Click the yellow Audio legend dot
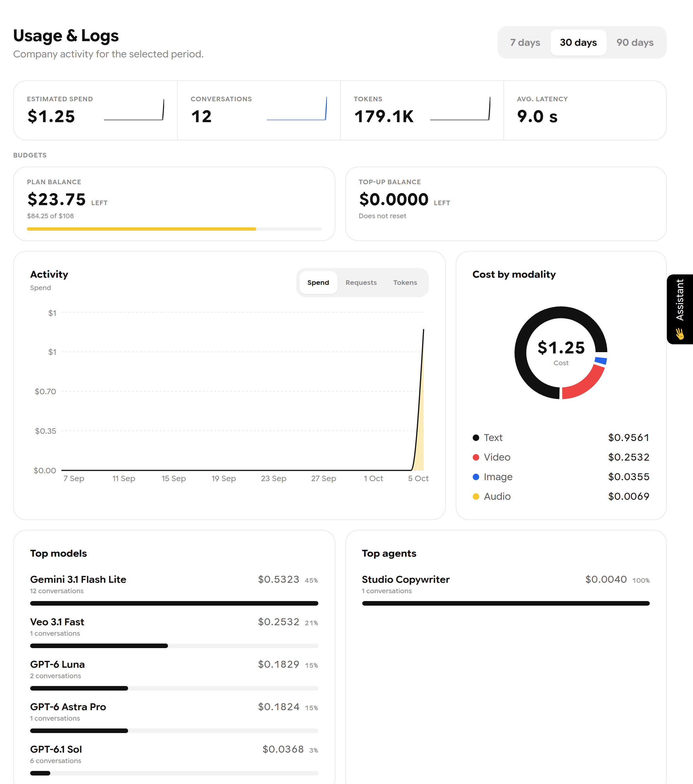Viewport: 693px width, 784px height. pos(476,496)
